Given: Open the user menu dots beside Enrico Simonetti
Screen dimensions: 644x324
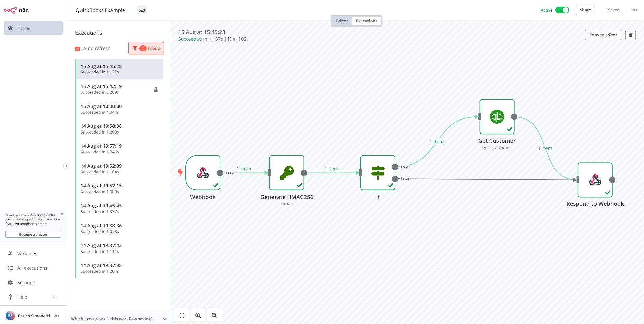Looking at the screenshot, I should pos(57,316).
